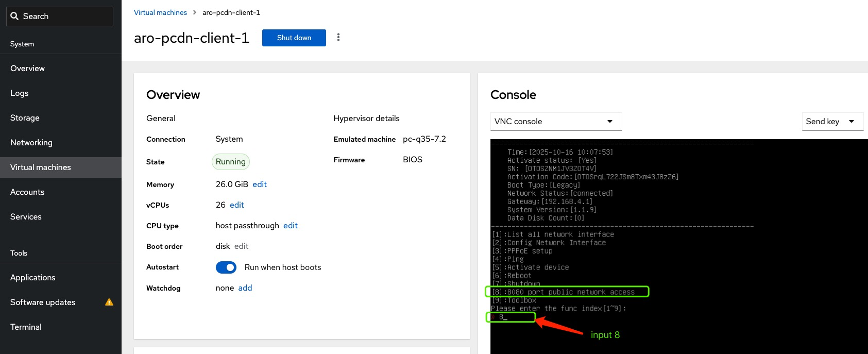The image size is (868, 354).
Task: Click the search magnifier icon
Action: [14, 16]
